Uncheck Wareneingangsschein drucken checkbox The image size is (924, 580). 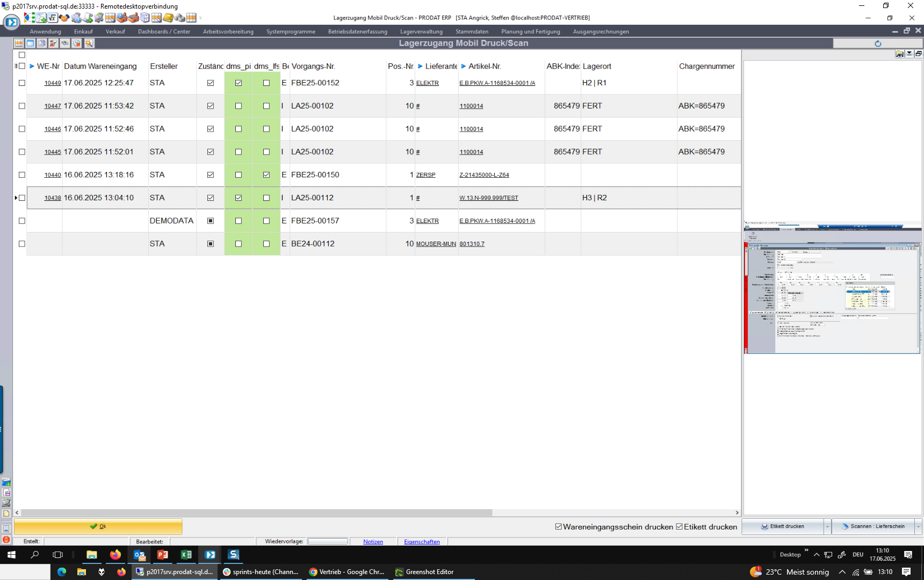tap(559, 527)
